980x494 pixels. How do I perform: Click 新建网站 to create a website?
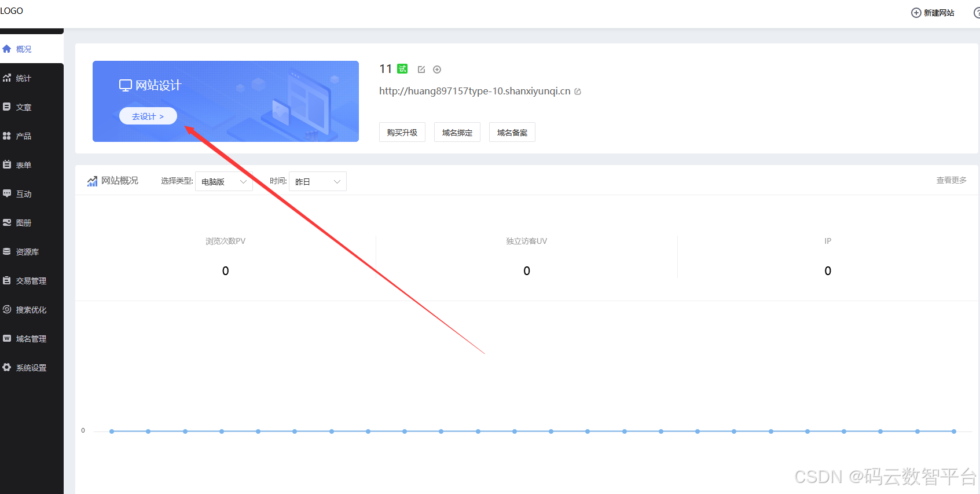point(933,13)
